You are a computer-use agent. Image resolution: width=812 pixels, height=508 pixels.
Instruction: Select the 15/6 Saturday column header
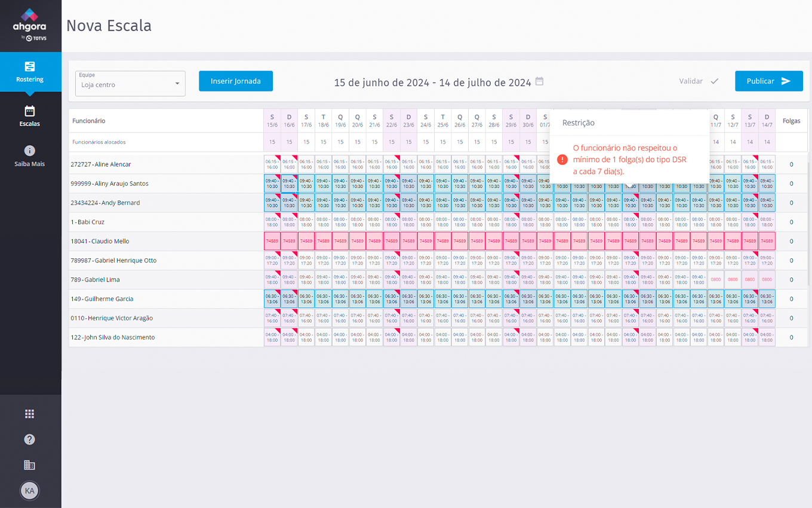coord(272,121)
